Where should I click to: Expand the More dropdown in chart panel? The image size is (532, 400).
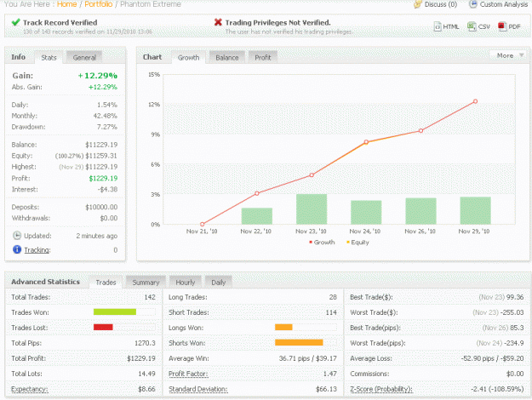tap(509, 55)
